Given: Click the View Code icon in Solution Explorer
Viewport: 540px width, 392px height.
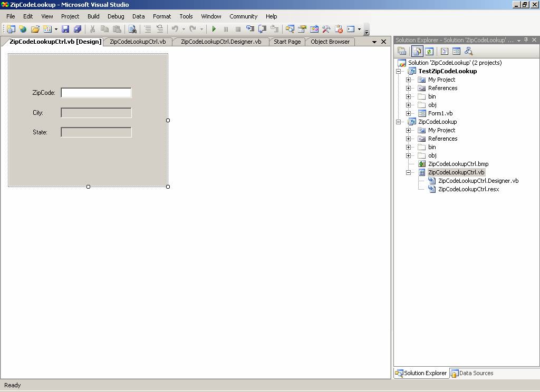Looking at the screenshot, I should tap(444, 51).
